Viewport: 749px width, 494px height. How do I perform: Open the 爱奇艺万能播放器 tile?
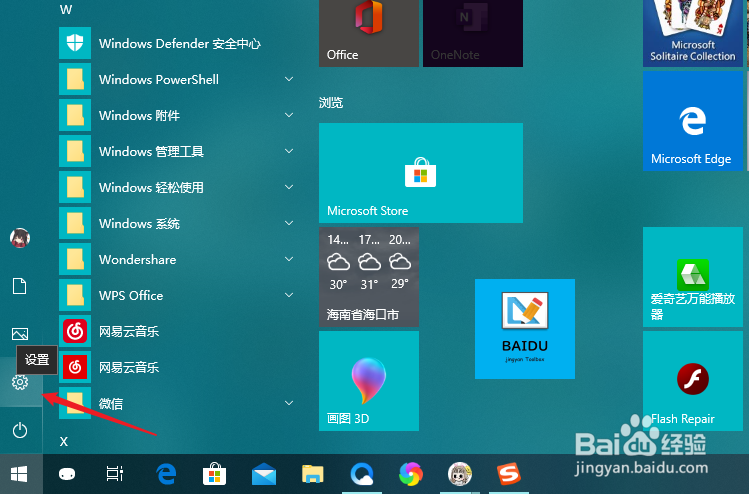point(693,277)
